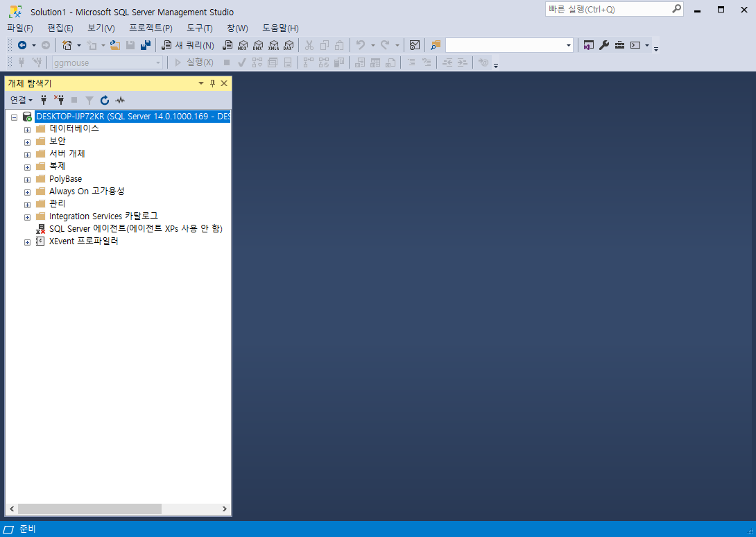
Task: Expand Integration Services 카탈로그 node
Action: [28, 218]
